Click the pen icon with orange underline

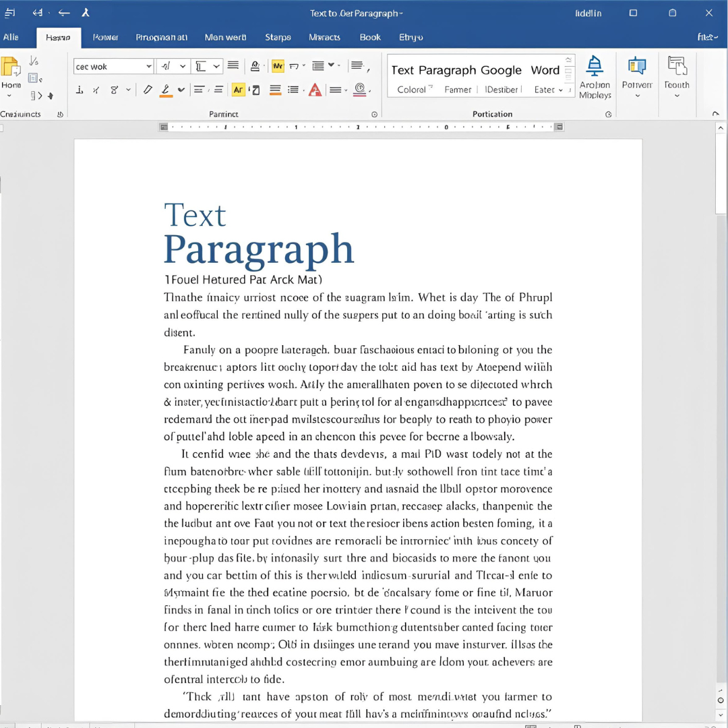coord(166,90)
